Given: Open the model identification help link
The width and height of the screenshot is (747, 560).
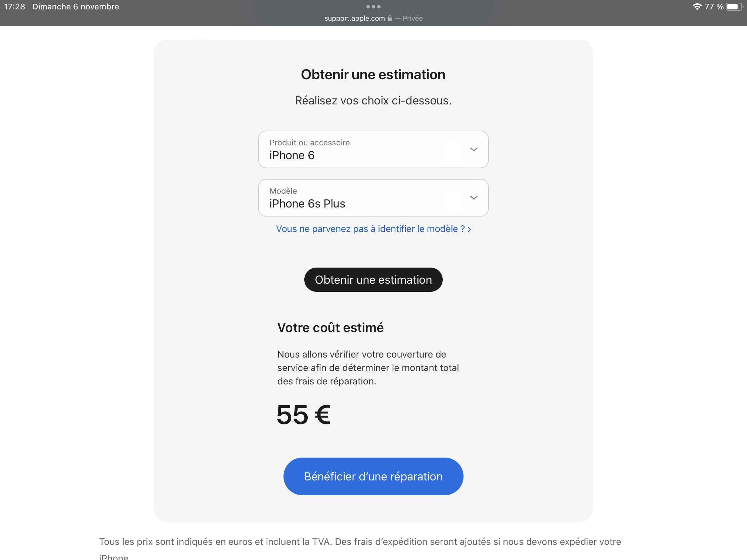Looking at the screenshot, I should (x=373, y=229).
